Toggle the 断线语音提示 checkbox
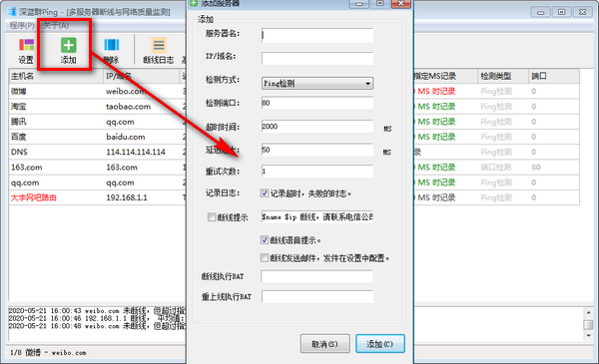This screenshot has width=599, height=364. (265, 240)
